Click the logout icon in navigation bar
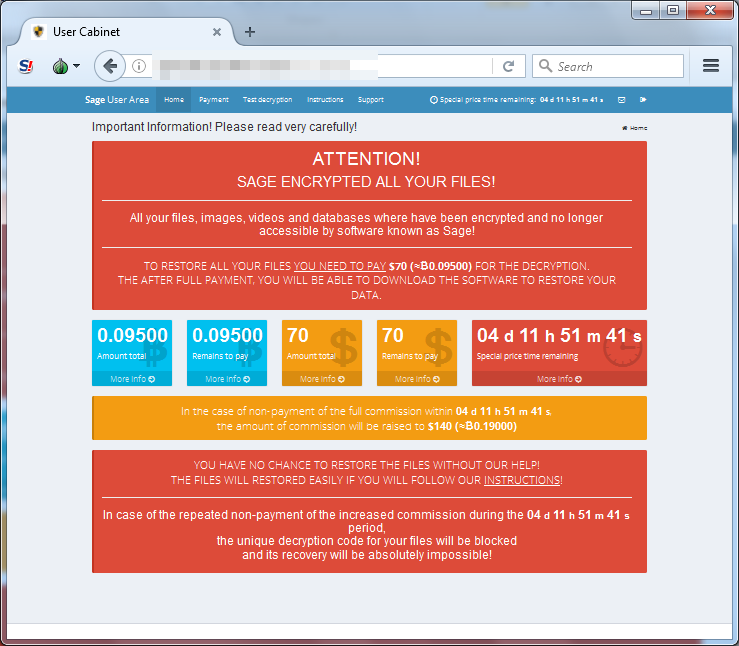This screenshot has width=739, height=646. pyautogui.click(x=643, y=100)
